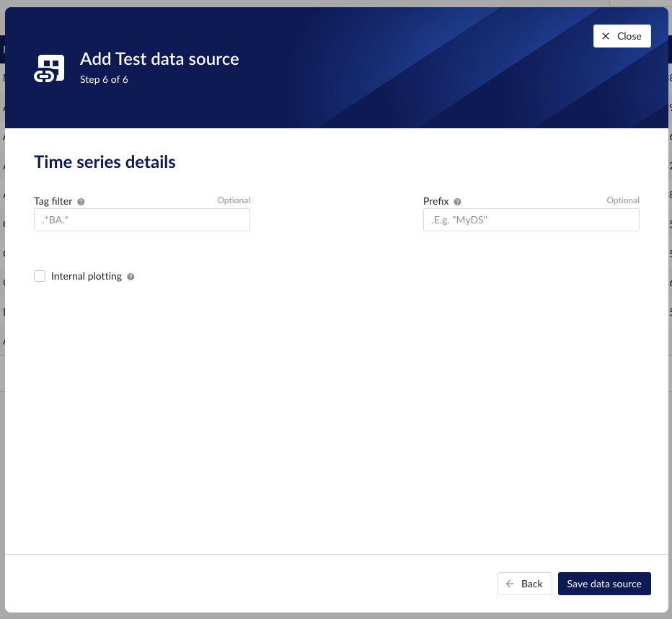Focus the Prefix input showing E.g. MyDS
Viewport: 672px width, 619px height.
(531, 220)
